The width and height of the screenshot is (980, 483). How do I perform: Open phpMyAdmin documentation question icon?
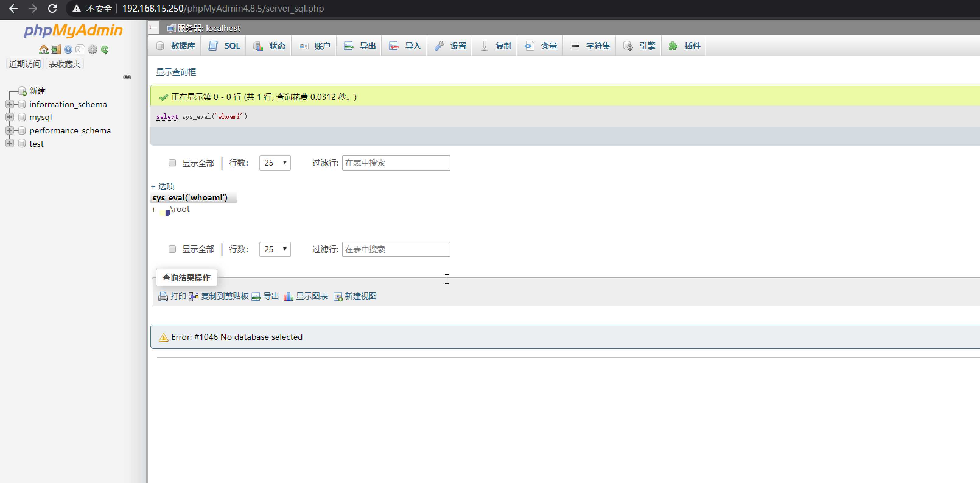68,49
